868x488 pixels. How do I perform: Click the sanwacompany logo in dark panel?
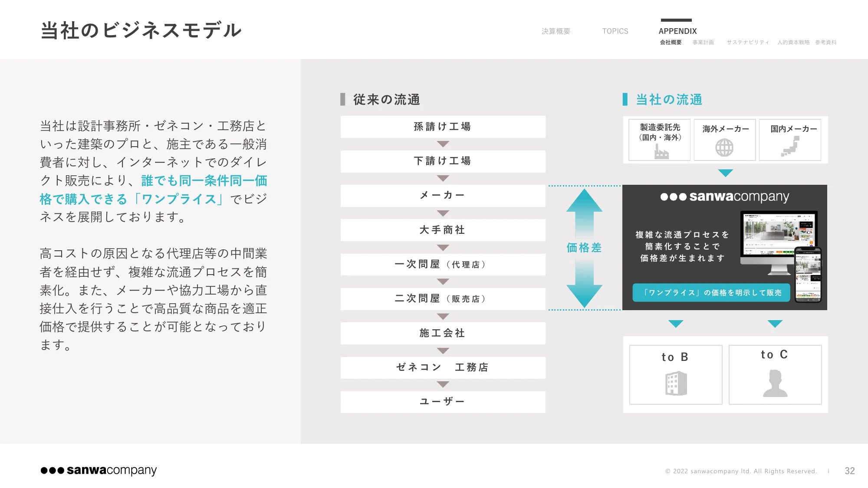[x=725, y=197]
